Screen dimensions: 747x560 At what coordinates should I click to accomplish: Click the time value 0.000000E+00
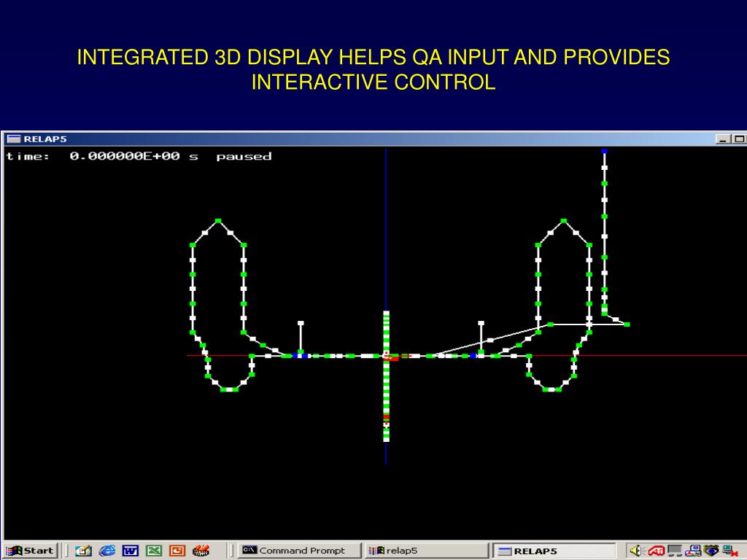point(125,156)
